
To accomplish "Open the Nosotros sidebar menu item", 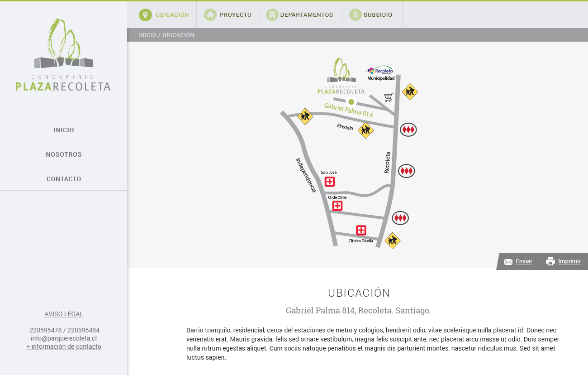I will click(x=64, y=154).
